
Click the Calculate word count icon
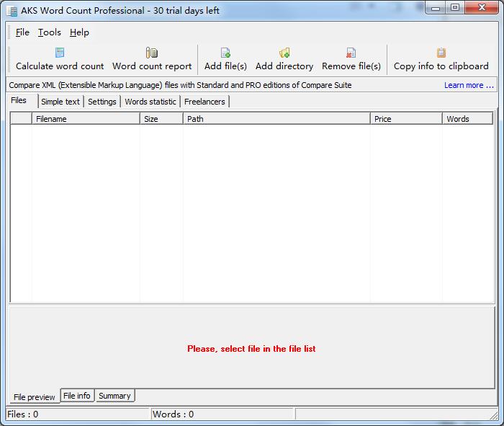(60, 53)
